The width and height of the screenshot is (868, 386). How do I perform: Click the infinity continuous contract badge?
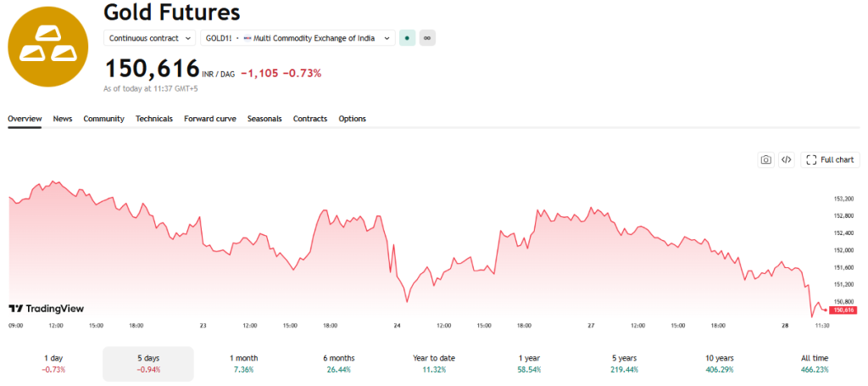pos(427,38)
